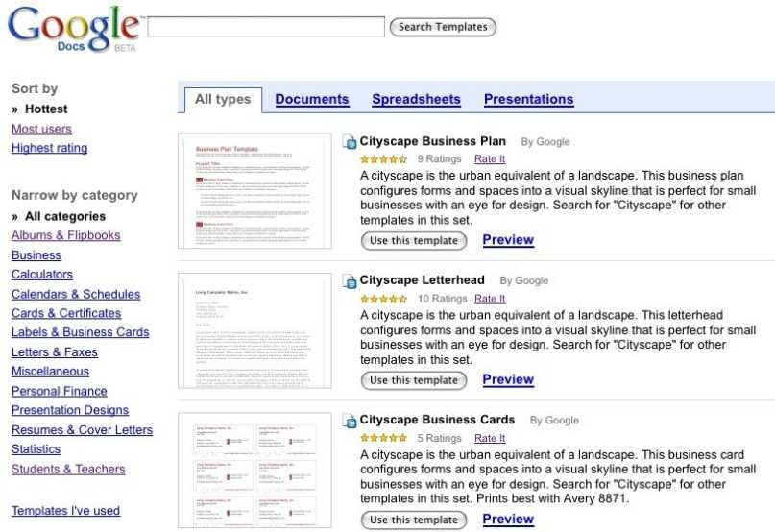Use the Cityscape Business Cards template
The height and width of the screenshot is (532, 775).
click(x=414, y=520)
